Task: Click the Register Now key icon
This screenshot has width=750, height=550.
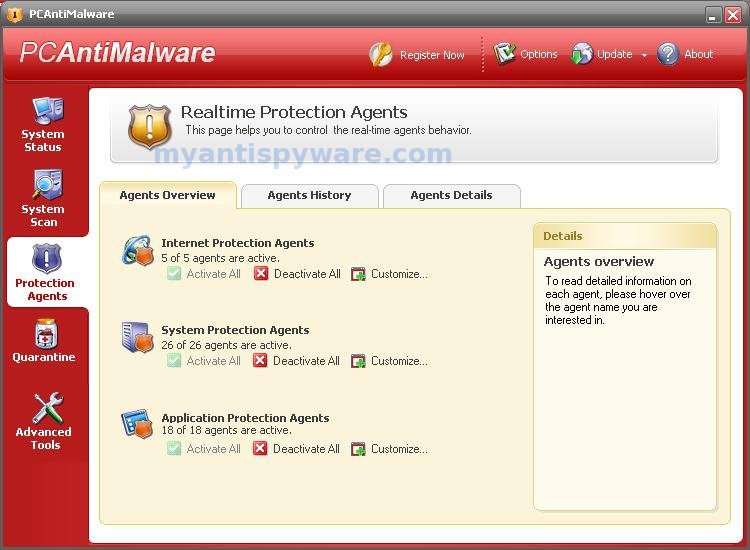Action: (x=381, y=54)
